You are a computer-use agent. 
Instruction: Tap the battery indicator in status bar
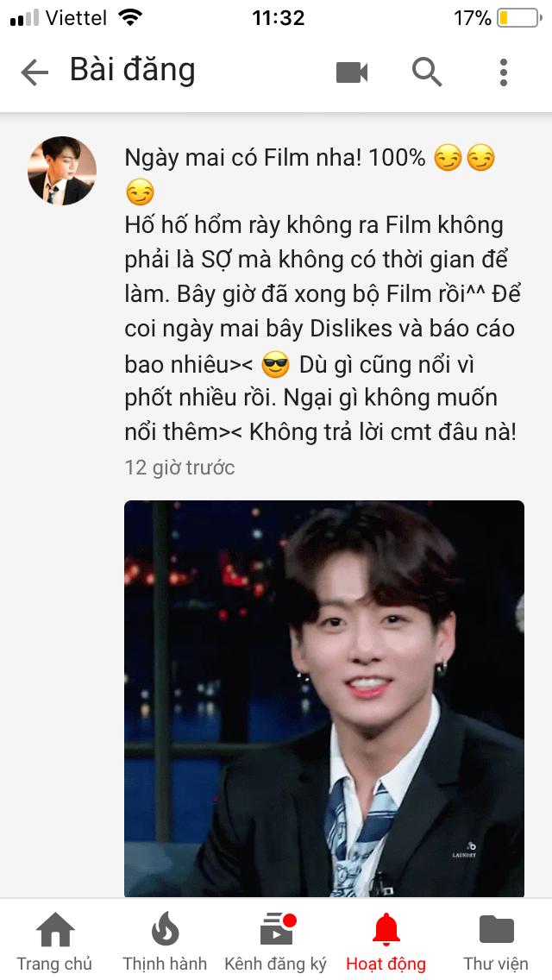[519, 17]
